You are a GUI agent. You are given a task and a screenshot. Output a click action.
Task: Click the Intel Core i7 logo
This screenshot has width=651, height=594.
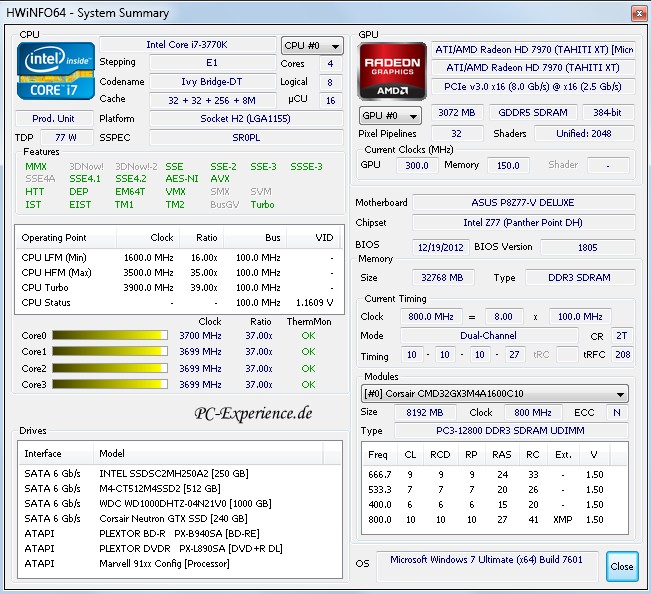coord(56,71)
